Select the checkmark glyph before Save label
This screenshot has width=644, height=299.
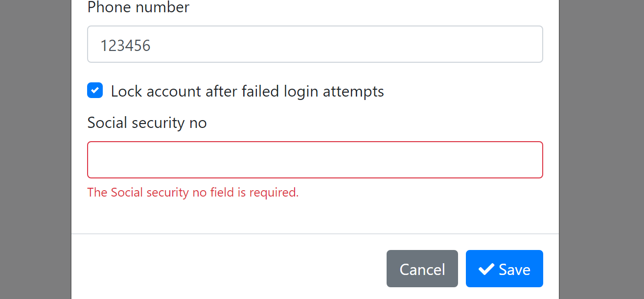pos(485,269)
